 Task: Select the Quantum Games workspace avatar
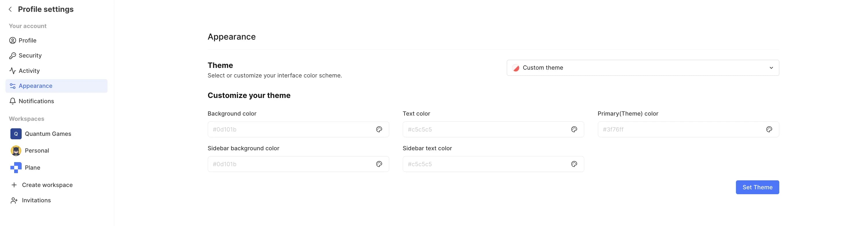coord(16,134)
